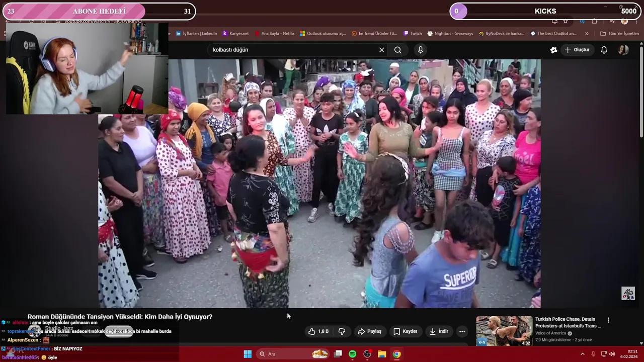Open network settings tray icon
Screen dimensions: 644x362
coord(604,354)
